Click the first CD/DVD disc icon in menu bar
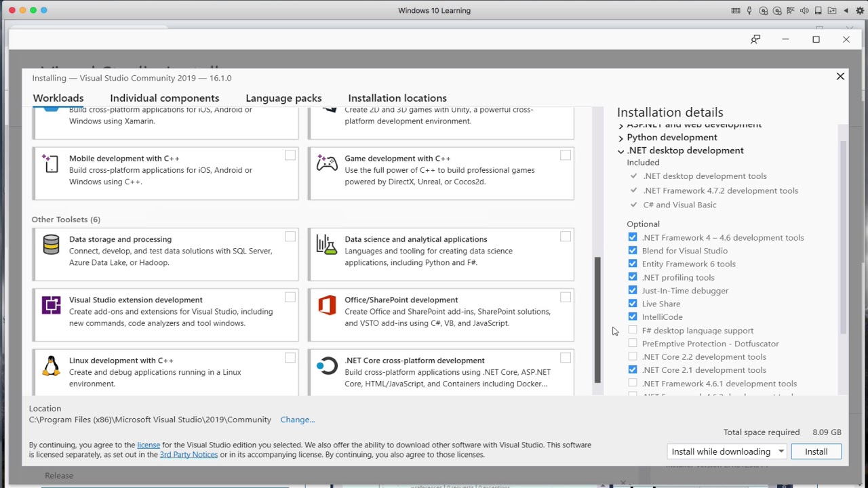 (x=764, y=10)
